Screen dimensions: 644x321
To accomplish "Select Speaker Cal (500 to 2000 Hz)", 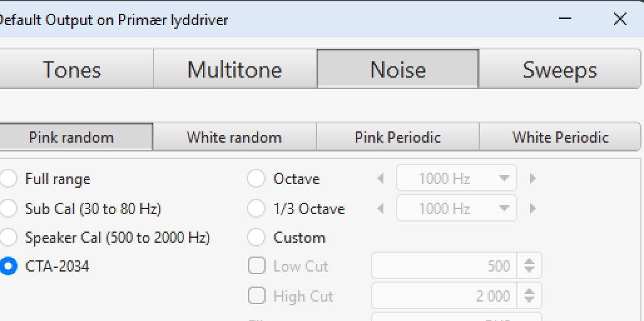I will tap(8, 238).
